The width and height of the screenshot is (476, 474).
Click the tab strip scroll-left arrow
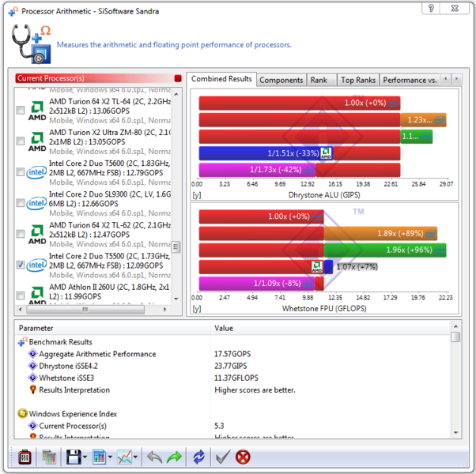(445, 79)
